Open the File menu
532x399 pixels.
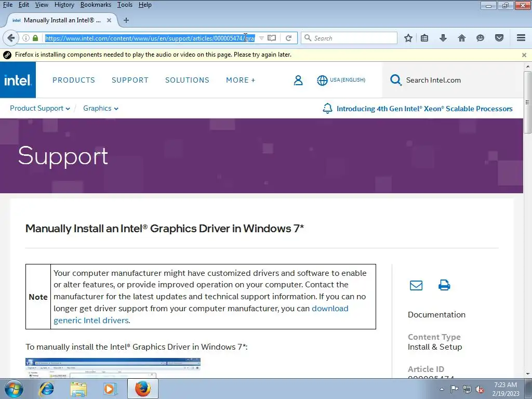pyautogui.click(x=7, y=5)
